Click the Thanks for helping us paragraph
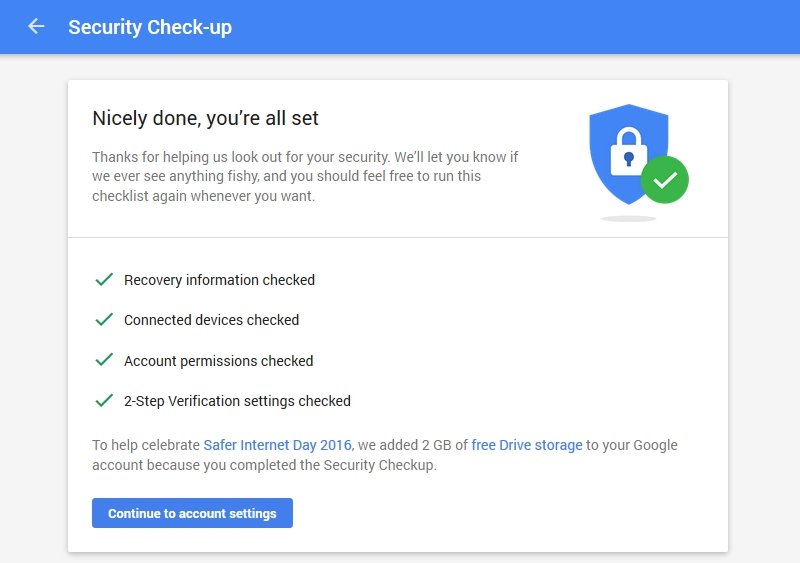The width and height of the screenshot is (800, 563). coord(305,176)
